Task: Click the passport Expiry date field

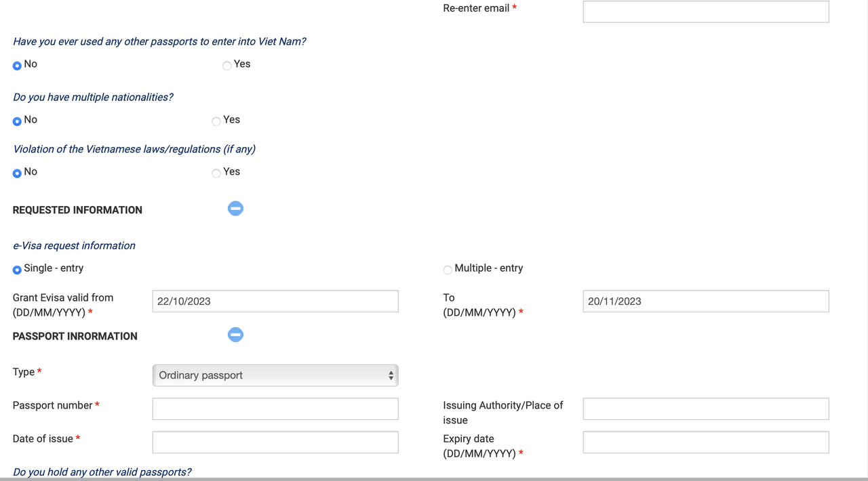Action: click(706, 442)
